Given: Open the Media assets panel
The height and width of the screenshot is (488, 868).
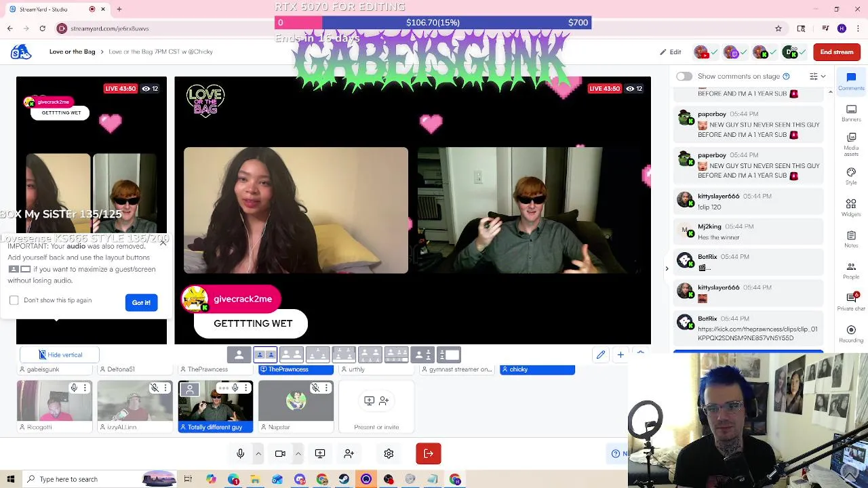Looking at the screenshot, I should 851,144.
